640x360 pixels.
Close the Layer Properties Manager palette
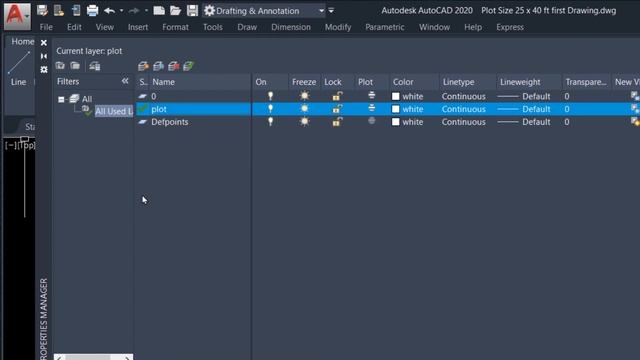pos(44,42)
